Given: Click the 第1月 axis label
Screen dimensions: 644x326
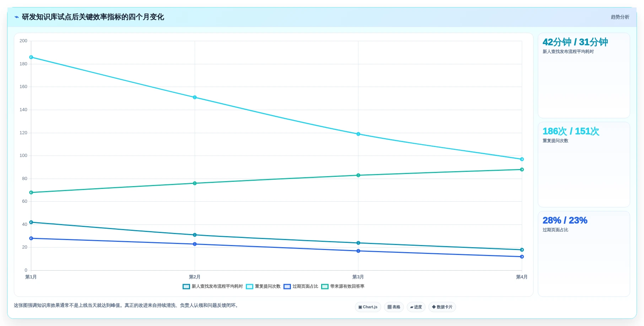Looking at the screenshot, I should pos(31,277).
